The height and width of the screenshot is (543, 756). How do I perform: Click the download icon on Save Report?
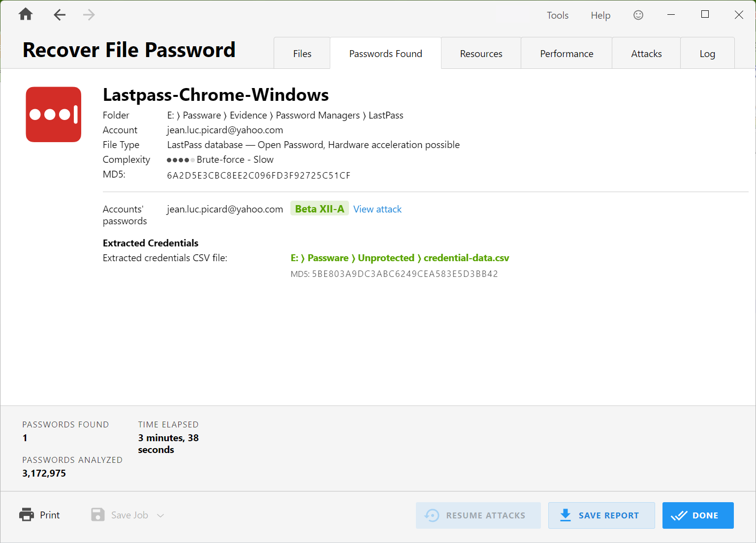[565, 515]
